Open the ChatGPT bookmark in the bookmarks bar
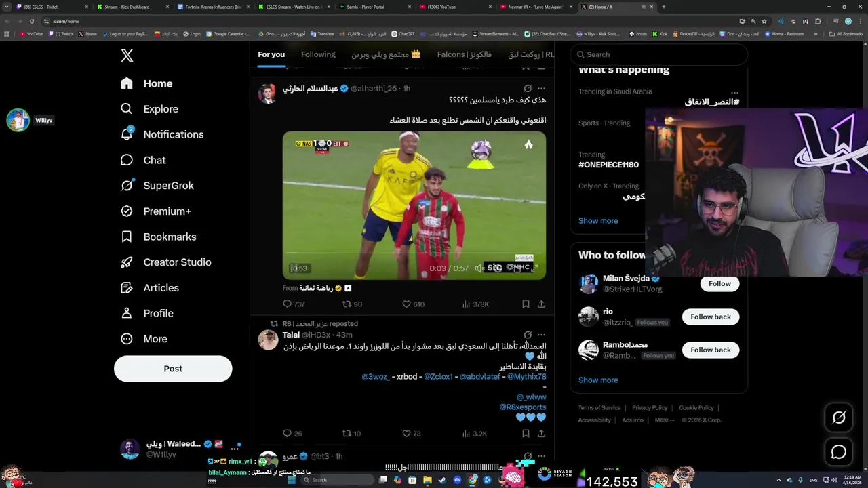This screenshot has height=488, width=868. tap(403, 33)
